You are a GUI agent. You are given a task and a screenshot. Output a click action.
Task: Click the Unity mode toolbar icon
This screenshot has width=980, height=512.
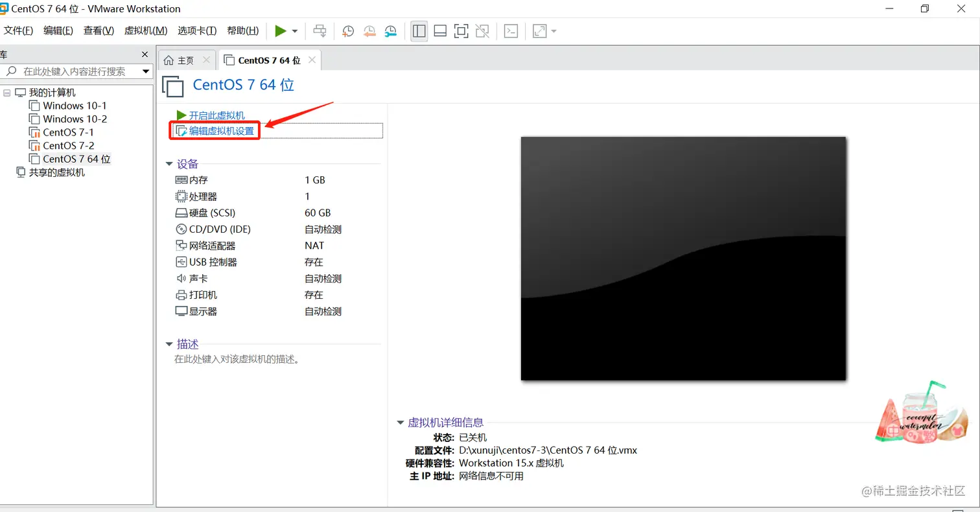point(482,30)
